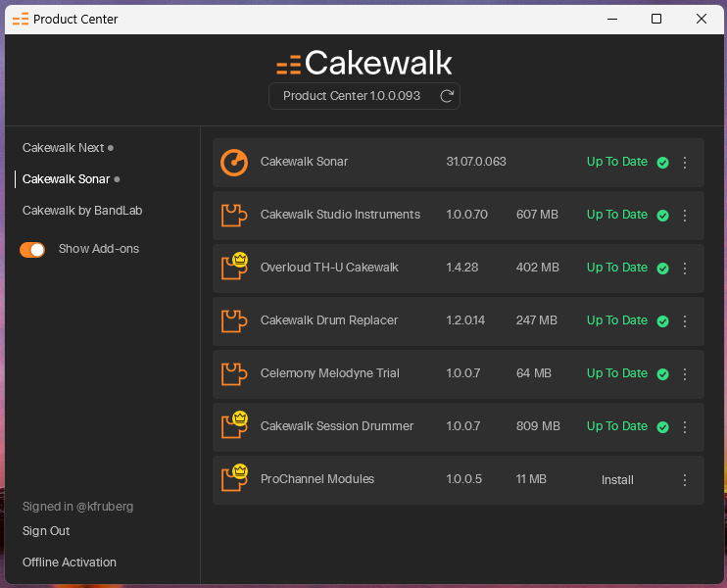This screenshot has width=727, height=588.
Task: Click the Celemony Melodyne Trial name
Action: point(329,372)
